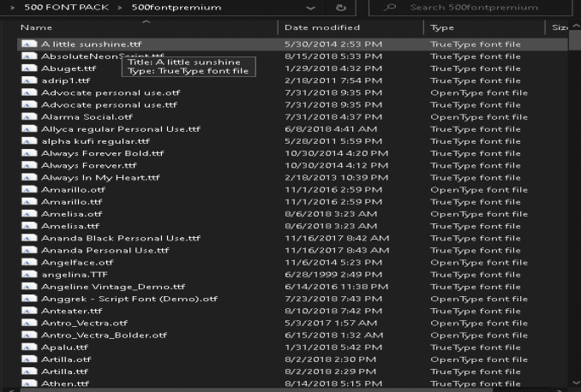Sort files by Type column
The width and height of the screenshot is (581, 392).
click(442, 27)
